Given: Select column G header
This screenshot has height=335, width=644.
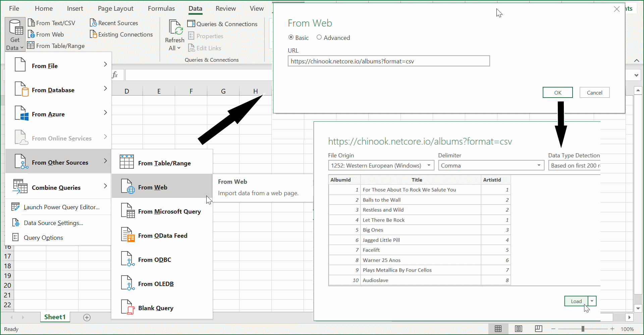Looking at the screenshot, I should point(223,91).
